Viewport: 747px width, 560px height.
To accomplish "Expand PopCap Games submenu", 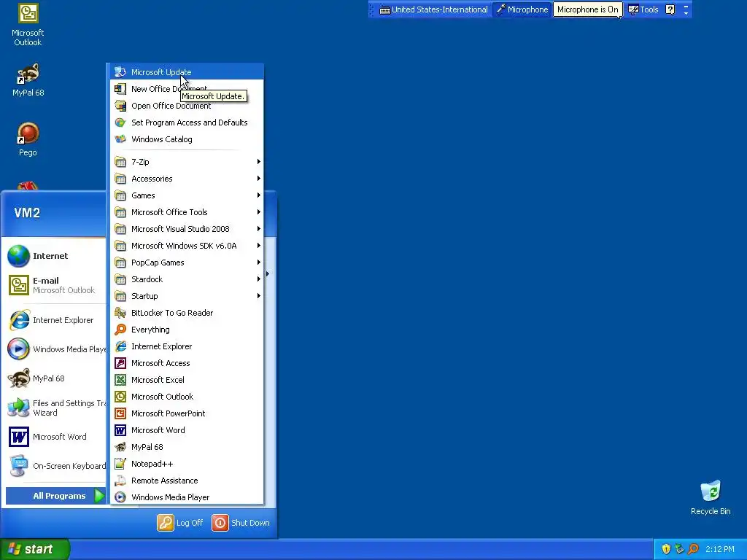I will pos(187,262).
